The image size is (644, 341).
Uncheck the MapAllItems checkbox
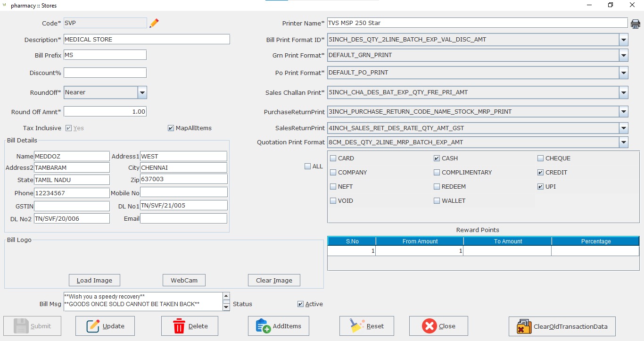171,128
